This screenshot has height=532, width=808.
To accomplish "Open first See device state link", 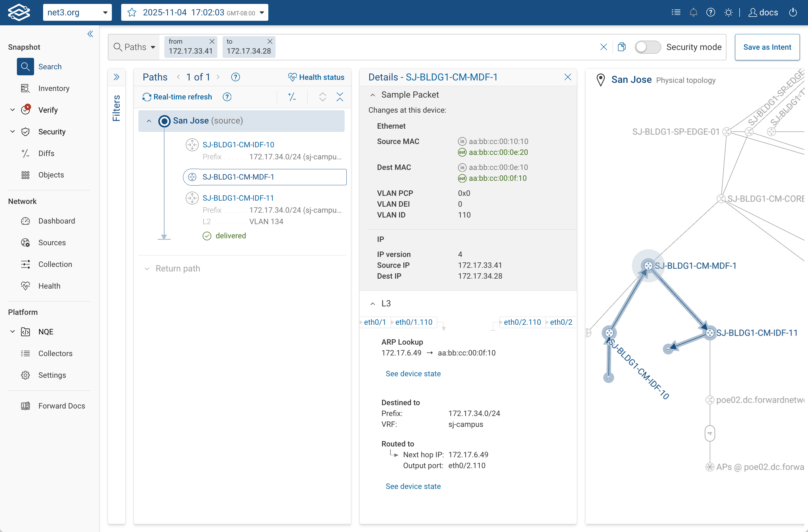I will (x=413, y=374).
